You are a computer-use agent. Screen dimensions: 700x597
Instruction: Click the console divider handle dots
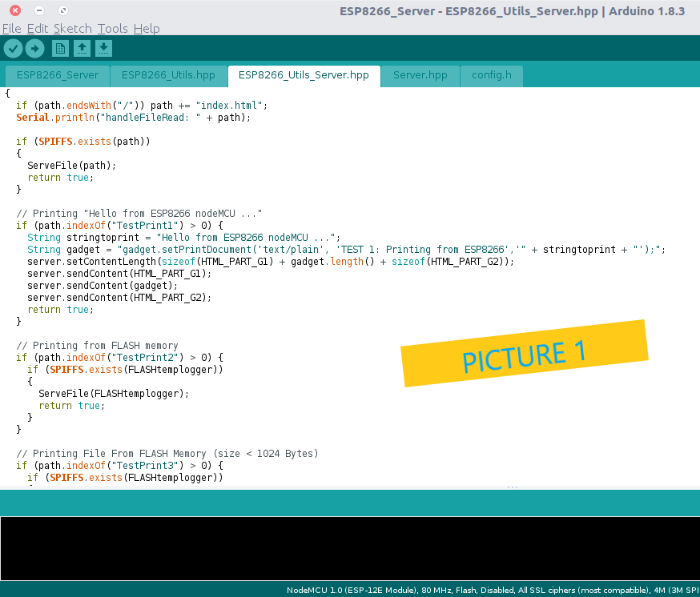coord(512,487)
